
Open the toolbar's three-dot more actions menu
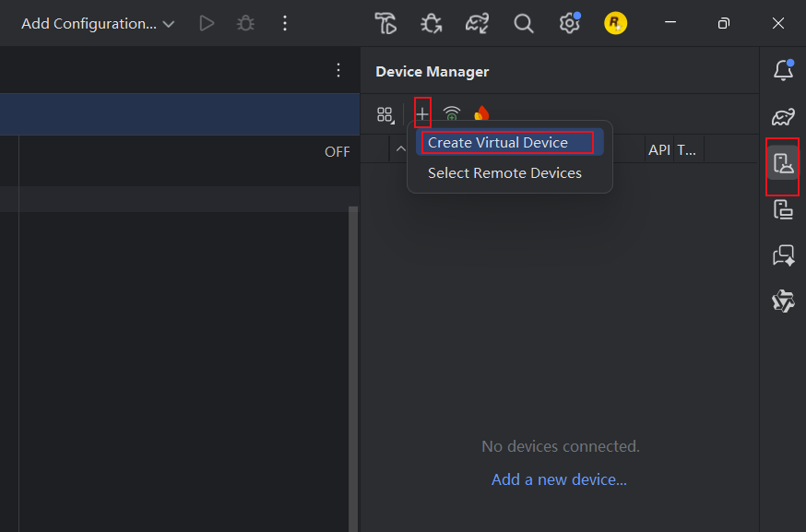pyautogui.click(x=285, y=24)
